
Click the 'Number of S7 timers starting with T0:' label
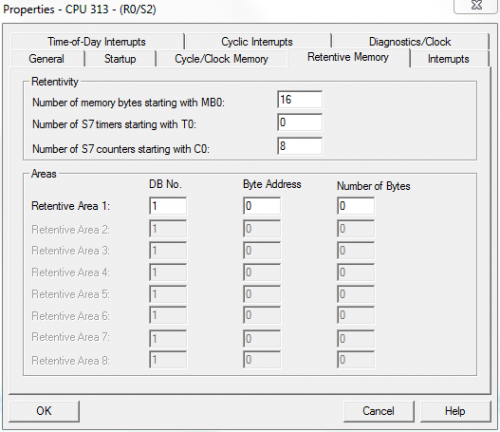coord(114,124)
